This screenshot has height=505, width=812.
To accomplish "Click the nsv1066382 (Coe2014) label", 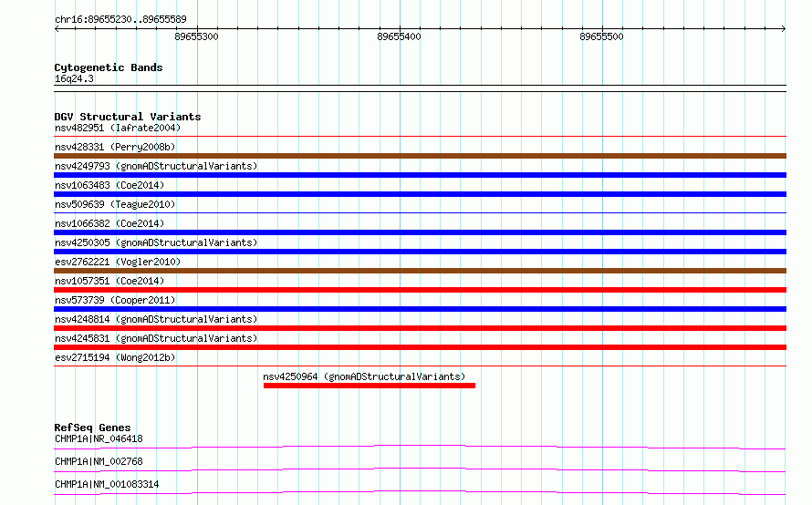I will point(109,223).
